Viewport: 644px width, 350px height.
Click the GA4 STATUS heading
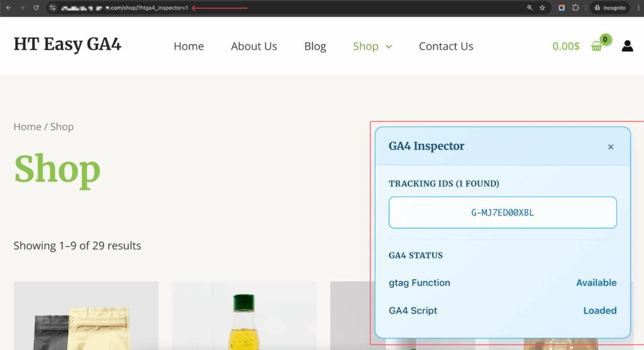[416, 255]
